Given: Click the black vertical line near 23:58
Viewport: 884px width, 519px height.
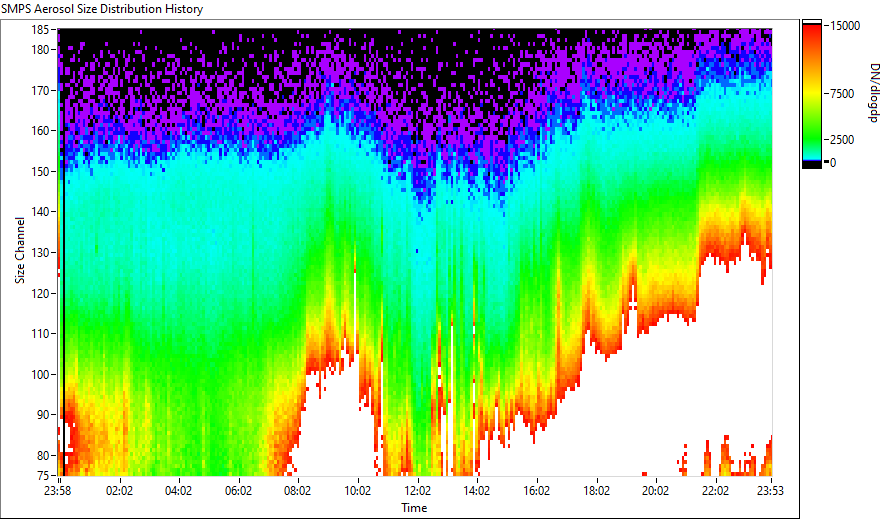Looking at the screenshot, I should (63, 321).
